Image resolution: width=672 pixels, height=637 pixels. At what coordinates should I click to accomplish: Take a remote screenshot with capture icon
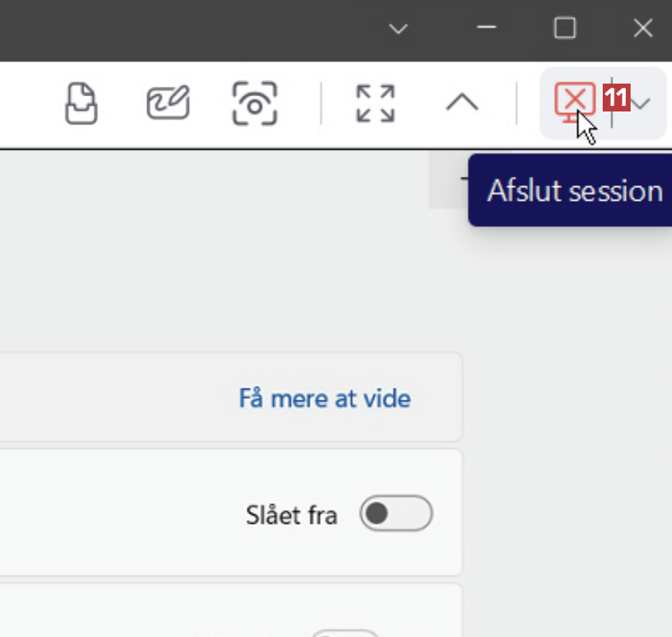pyautogui.click(x=255, y=104)
